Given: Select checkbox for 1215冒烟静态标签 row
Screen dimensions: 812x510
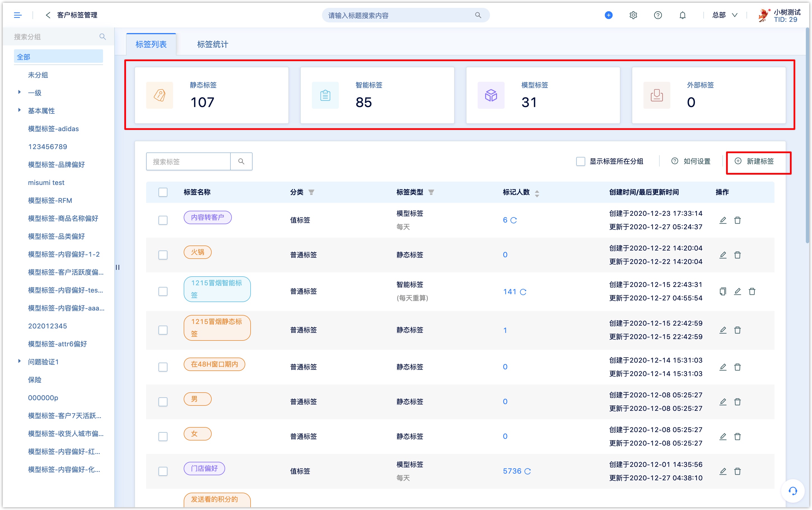Looking at the screenshot, I should tap(163, 330).
